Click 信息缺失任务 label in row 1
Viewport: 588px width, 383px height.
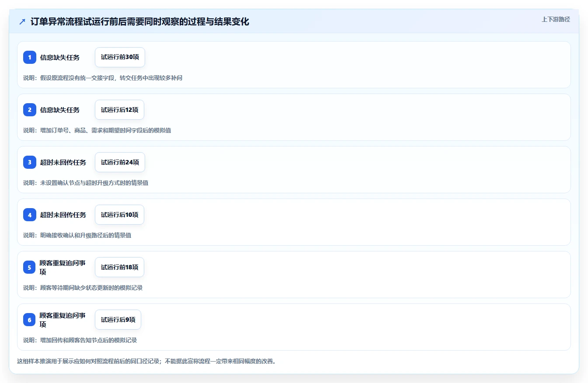click(60, 57)
